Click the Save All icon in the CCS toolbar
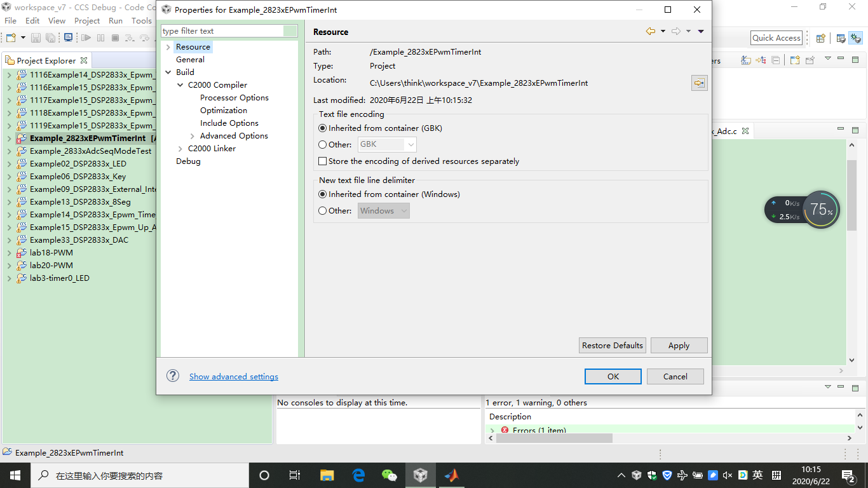 50,38
